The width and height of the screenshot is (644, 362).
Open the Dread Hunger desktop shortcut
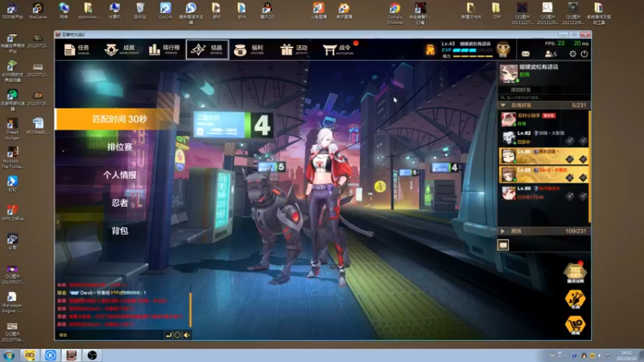pyautogui.click(x=12, y=130)
